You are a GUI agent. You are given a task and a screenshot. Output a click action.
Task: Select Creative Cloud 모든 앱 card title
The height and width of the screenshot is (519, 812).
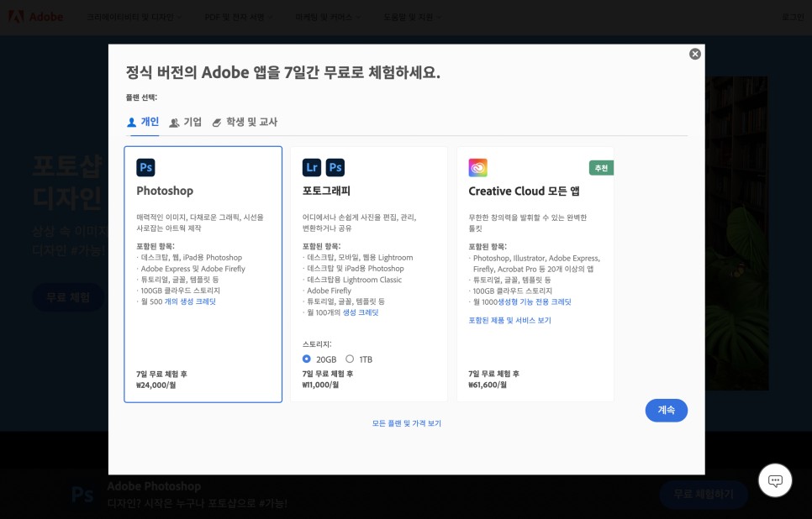click(524, 191)
